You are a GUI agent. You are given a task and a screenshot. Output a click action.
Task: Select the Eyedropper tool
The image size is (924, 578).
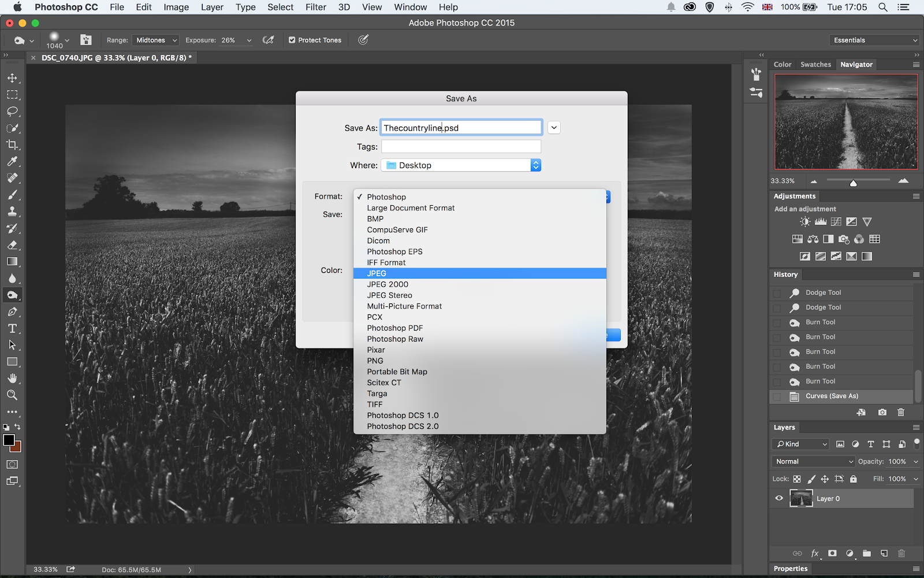click(12, 161)
